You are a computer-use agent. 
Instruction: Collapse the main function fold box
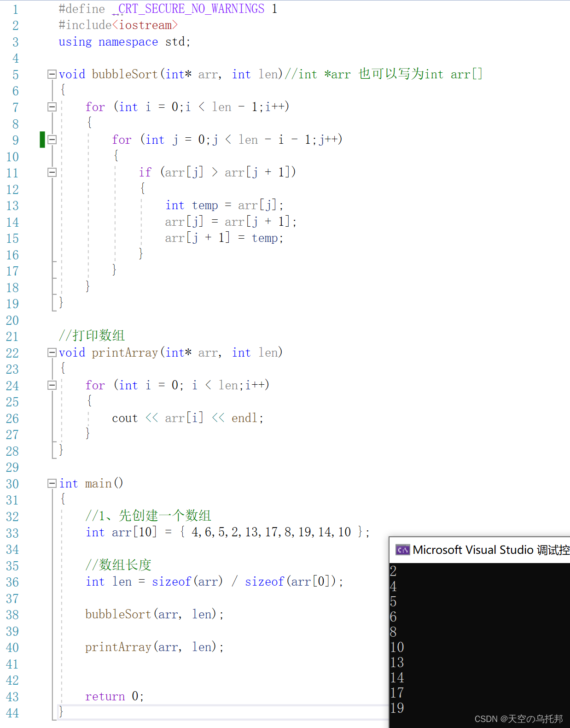[52, 483]
